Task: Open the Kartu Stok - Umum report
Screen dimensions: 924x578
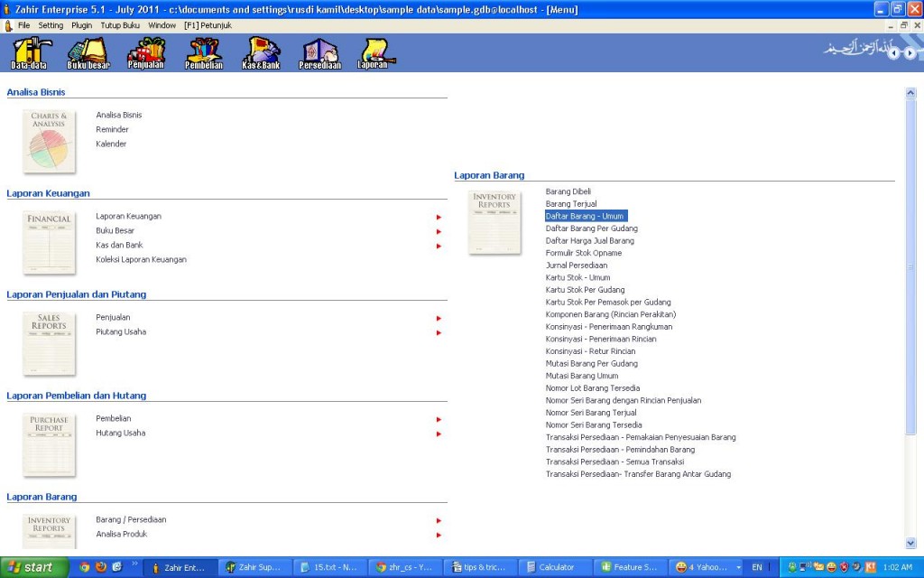Action: point(577,277)
